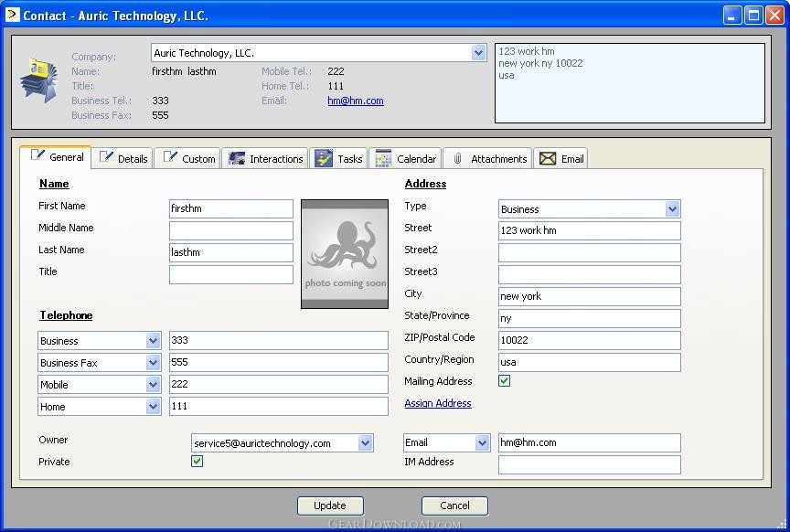Click the Cancel button
The width and height of the screenshot is (790, 532).
click(454, 505)
